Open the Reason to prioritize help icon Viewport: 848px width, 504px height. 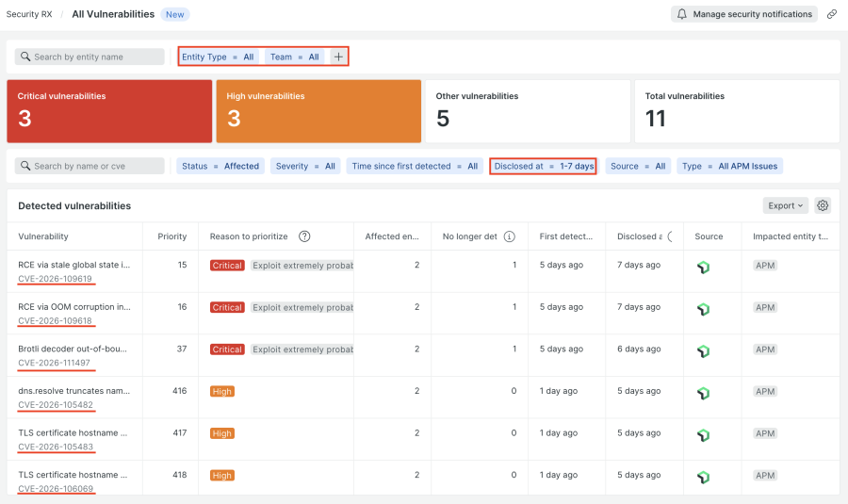304,236
